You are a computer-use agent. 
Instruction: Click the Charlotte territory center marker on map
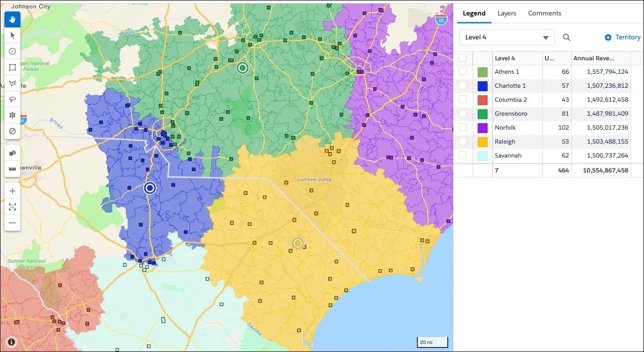tap(149, 188)
